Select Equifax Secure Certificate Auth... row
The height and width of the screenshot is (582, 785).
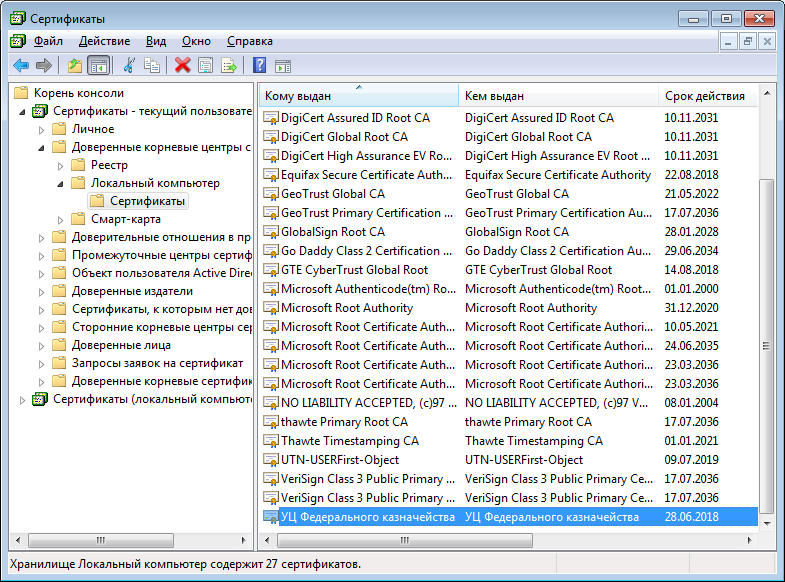(x=509, y=175)
